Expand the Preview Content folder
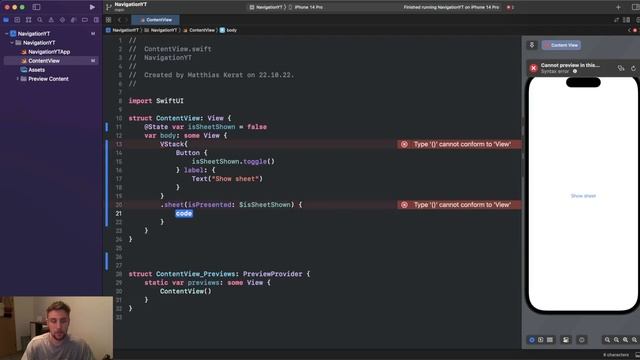 18,79
